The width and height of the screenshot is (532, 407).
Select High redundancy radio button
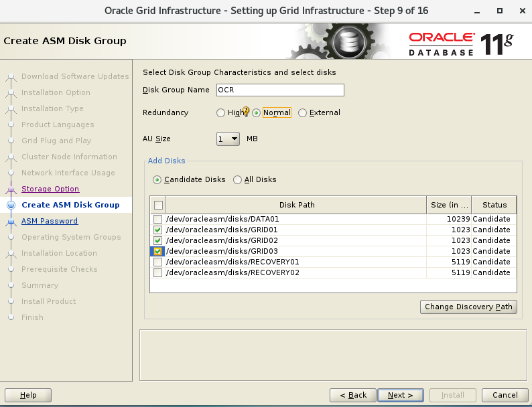220,113
